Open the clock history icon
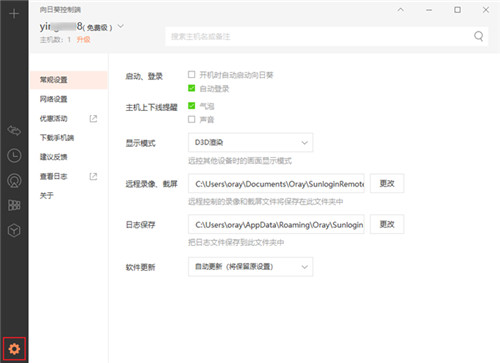Viewport: 500px width, 363px height. [14, 156]
